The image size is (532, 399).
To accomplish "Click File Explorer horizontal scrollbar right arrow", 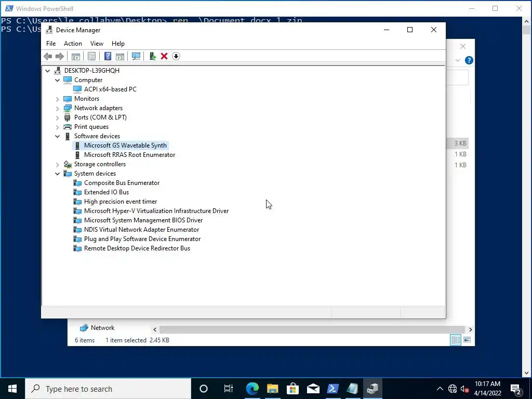I will coord(470,329).
